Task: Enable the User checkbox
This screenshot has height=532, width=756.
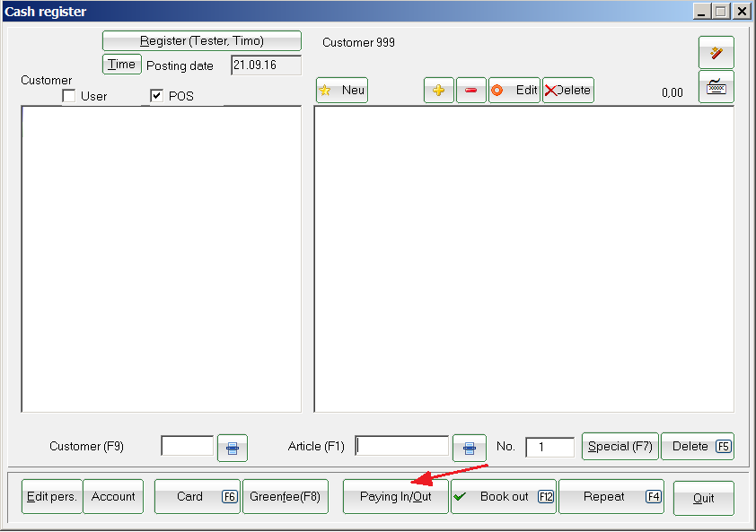Action: click(x=69, y=96)
